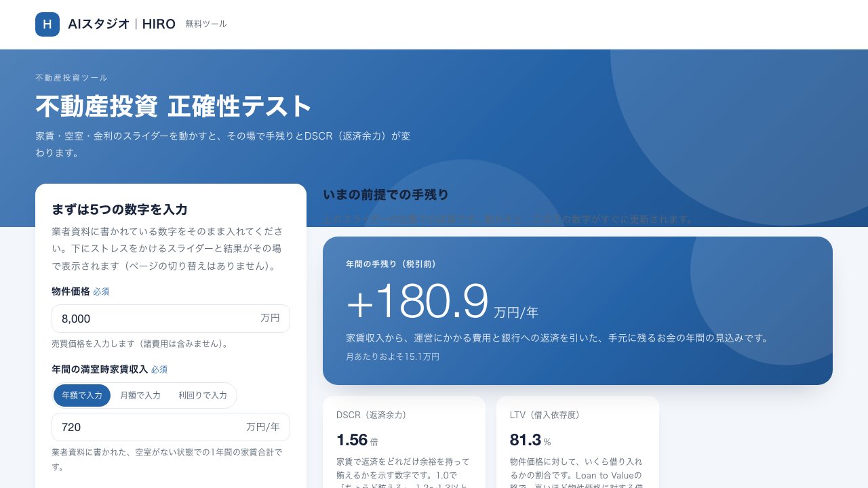Click the 無料ツール header label
This screenshot has height=488, width=868.
[206, 24]
